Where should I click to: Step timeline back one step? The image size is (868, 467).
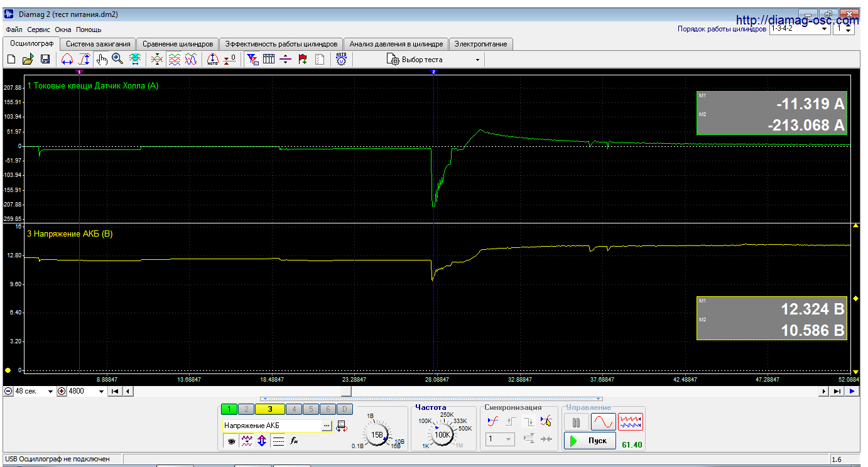point(127,391)
